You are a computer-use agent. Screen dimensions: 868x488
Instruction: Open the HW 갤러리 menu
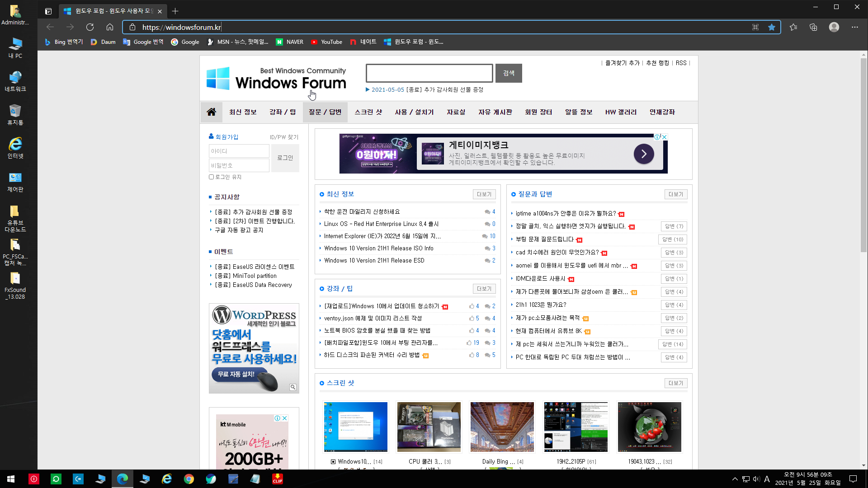621,112
